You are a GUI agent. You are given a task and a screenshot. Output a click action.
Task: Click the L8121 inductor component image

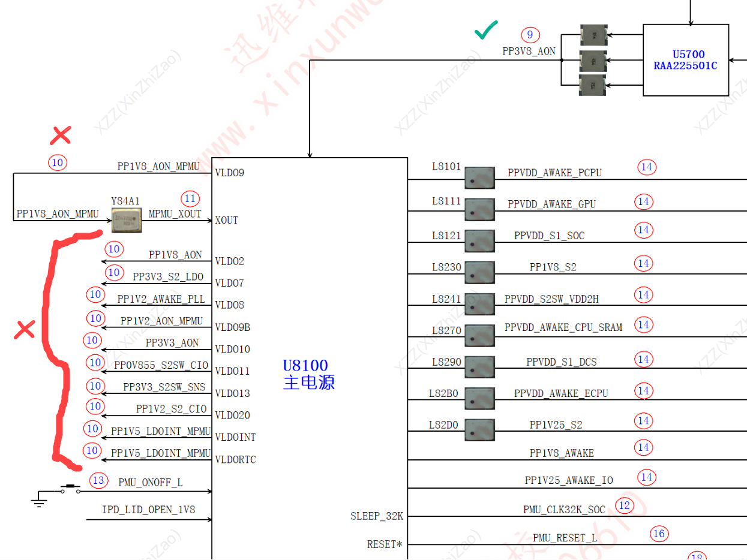479,241
